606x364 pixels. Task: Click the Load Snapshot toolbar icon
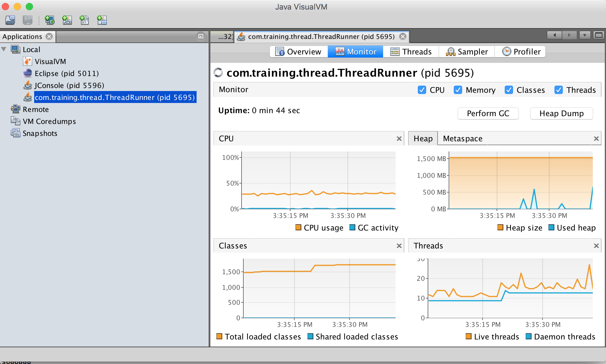pos(10,20)
